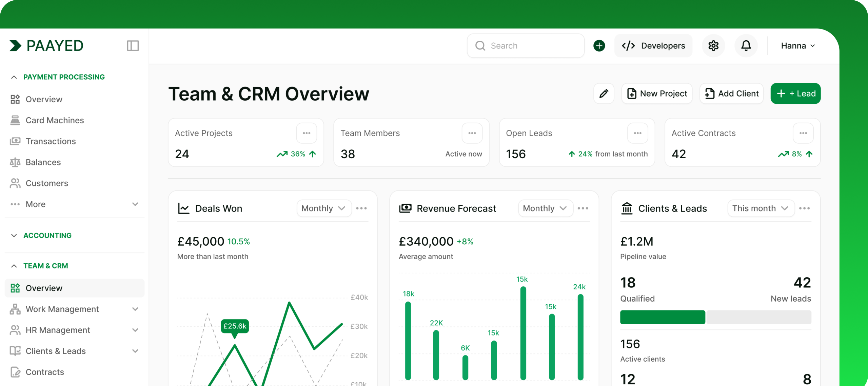This screenshot has width=868, height=386.
Task: Click the Contracts document icon
Action: 15,372
